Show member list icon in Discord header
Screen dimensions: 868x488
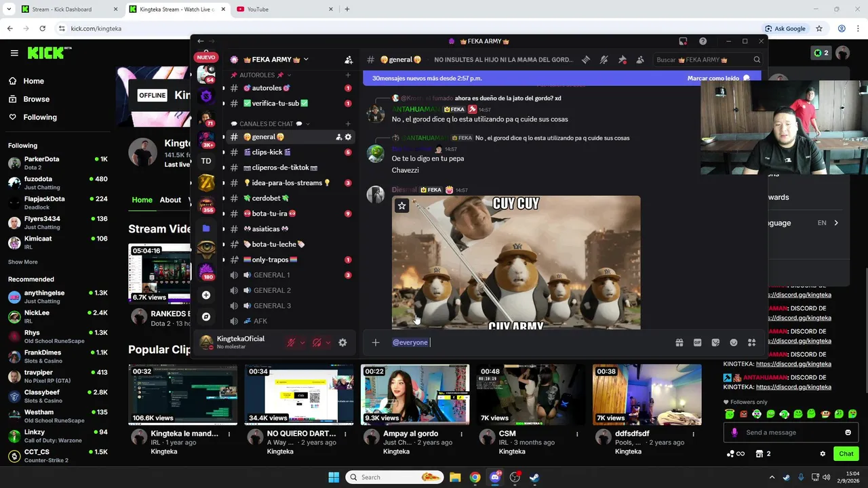[x=639, y=60]
